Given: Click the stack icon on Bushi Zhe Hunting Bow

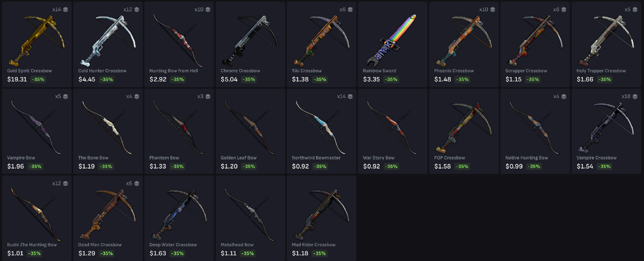Looking at the screenshot, I should (x=65, y=184).
